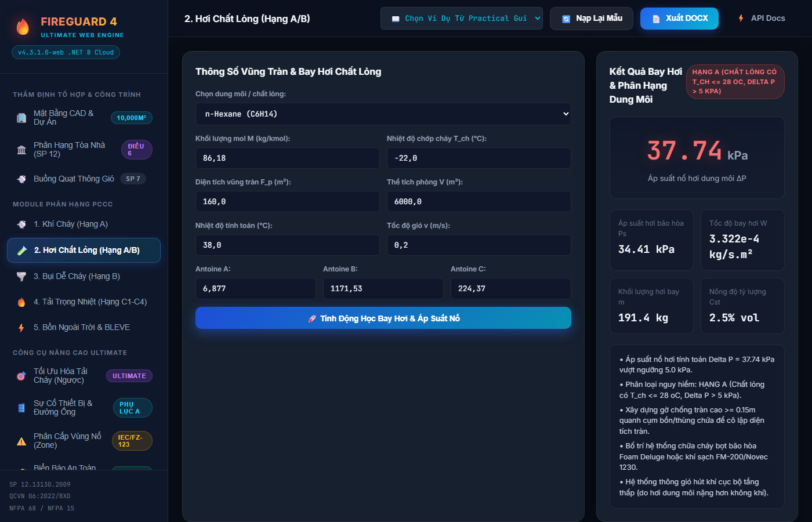Open 5. Bồn Ngoài Trời & BLEVE module
The image size is (812, 522).
click(x=84, y=327)
